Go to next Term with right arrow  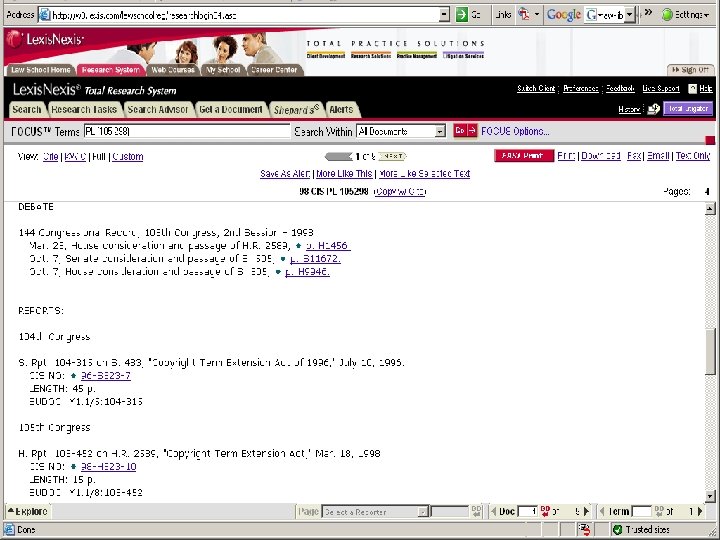(700, 511)
